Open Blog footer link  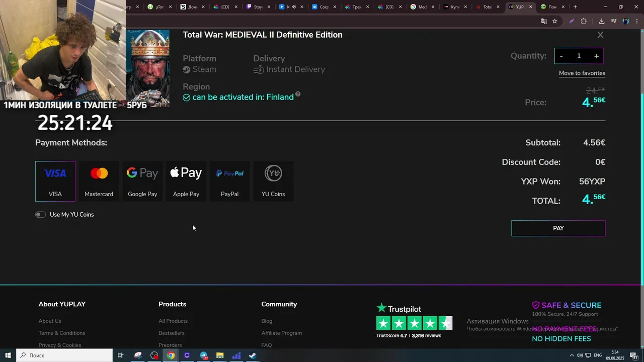267,321
